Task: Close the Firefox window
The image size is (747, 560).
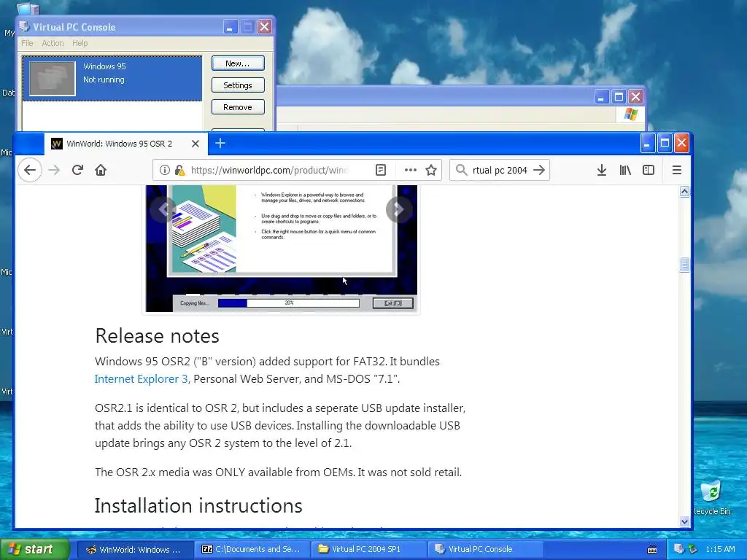Action: coord(682,143)
